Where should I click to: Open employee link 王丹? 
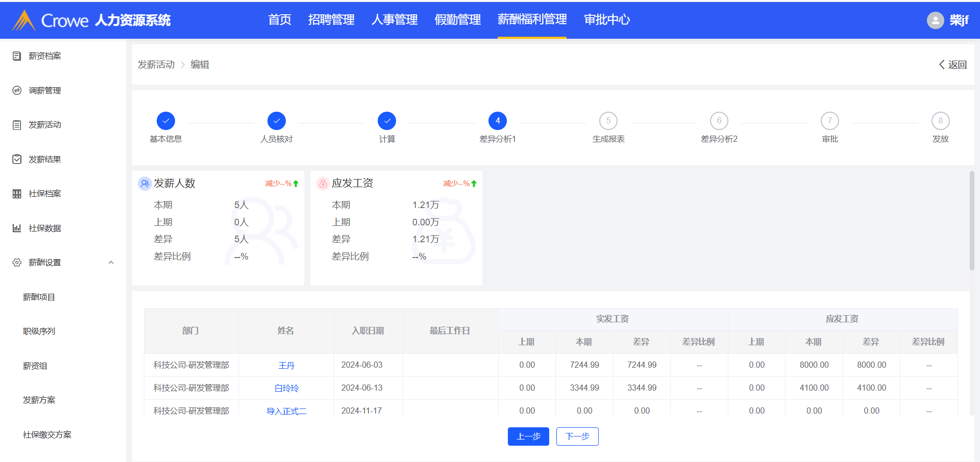286,366
